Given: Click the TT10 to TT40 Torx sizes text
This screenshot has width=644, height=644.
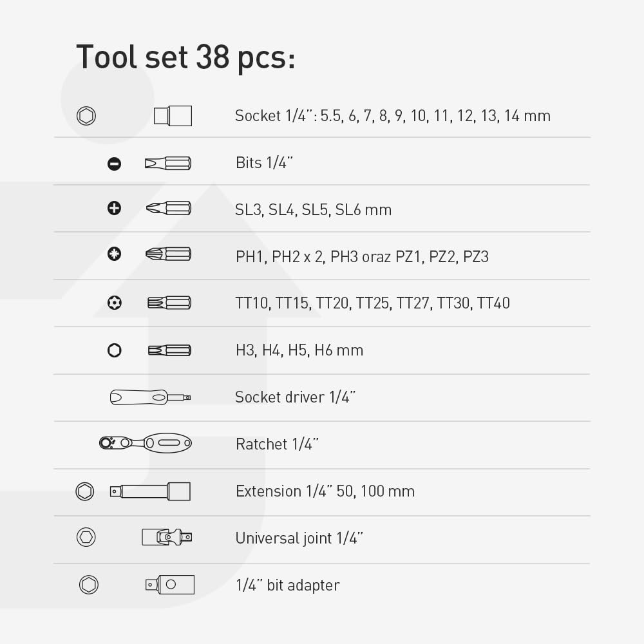Looking at the screenshot, I should point(372,303).
